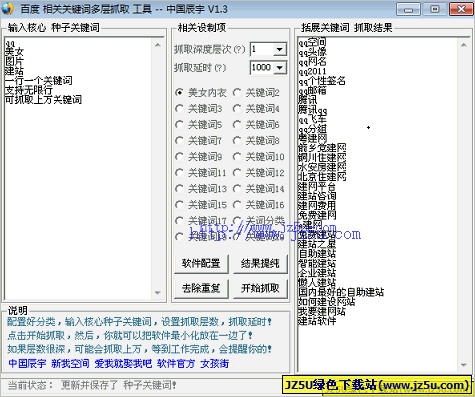Open the 女孩街 link

215,363
